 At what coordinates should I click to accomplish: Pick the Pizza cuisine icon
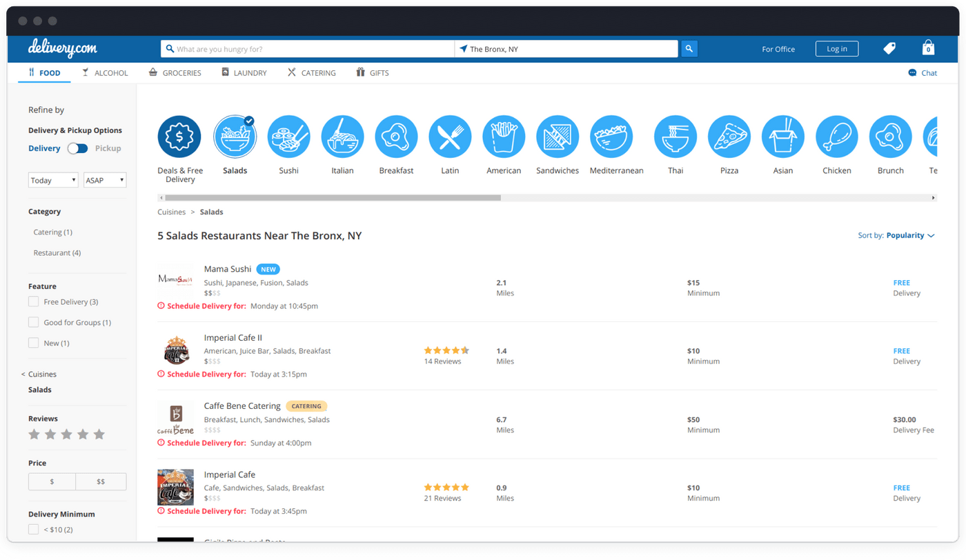729,137
